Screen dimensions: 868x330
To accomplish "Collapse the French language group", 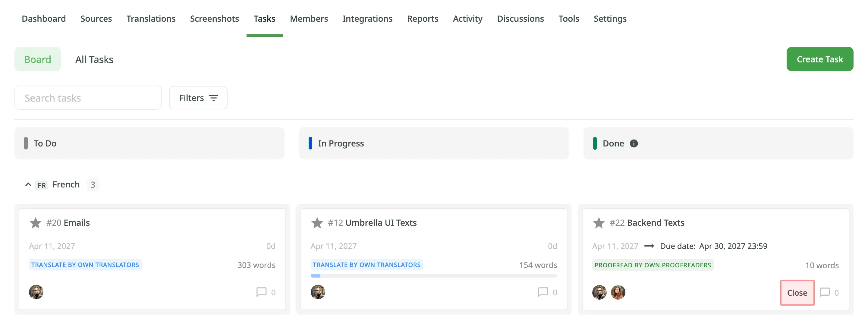I will click(28, 185).
